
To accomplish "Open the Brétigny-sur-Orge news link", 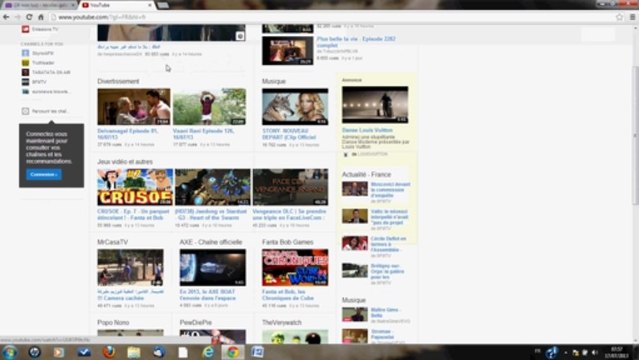I will point(388,271).
